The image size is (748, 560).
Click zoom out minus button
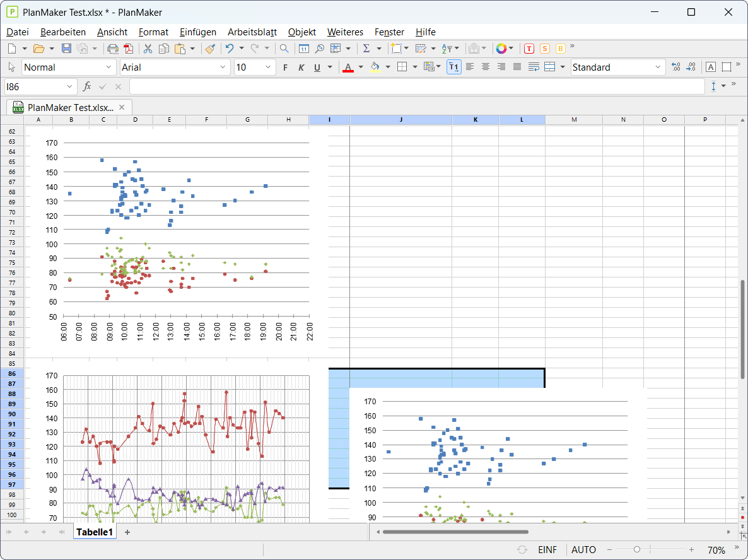609,550
